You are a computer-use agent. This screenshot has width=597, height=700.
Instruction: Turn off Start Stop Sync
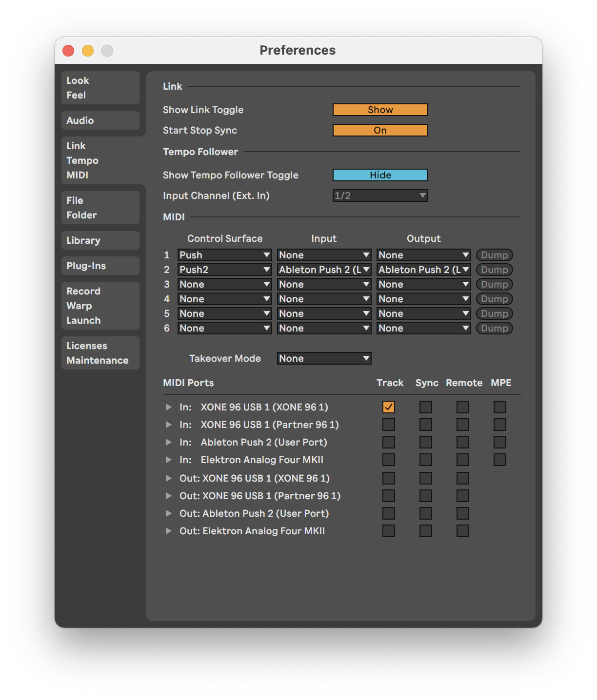[380, 130]
